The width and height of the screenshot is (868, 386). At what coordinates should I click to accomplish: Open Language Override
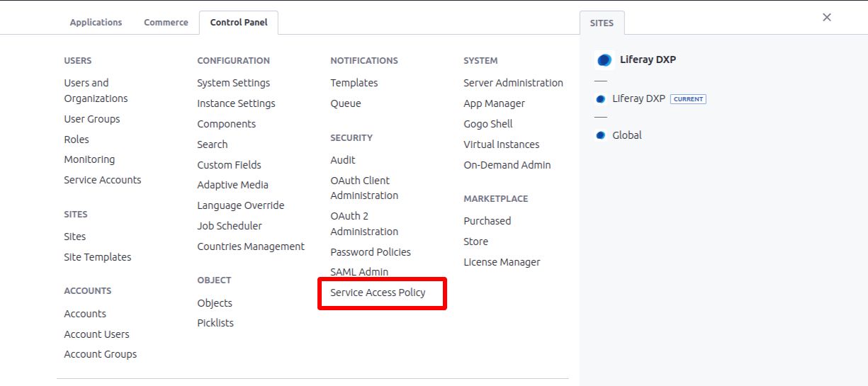(x=241, y=205)
